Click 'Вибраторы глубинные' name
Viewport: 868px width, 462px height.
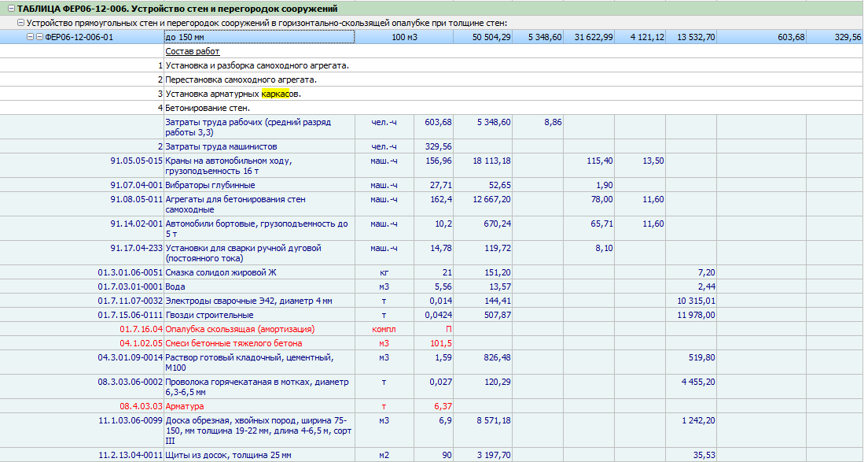click(x=210, y=185)
